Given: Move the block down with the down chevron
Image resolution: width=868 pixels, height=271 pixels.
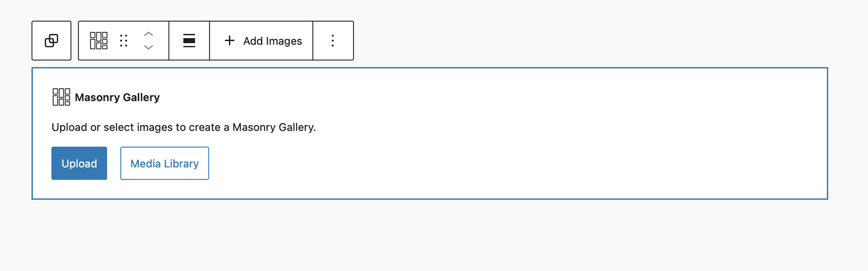Looking at the screenshot, I should tap(148, 47).
